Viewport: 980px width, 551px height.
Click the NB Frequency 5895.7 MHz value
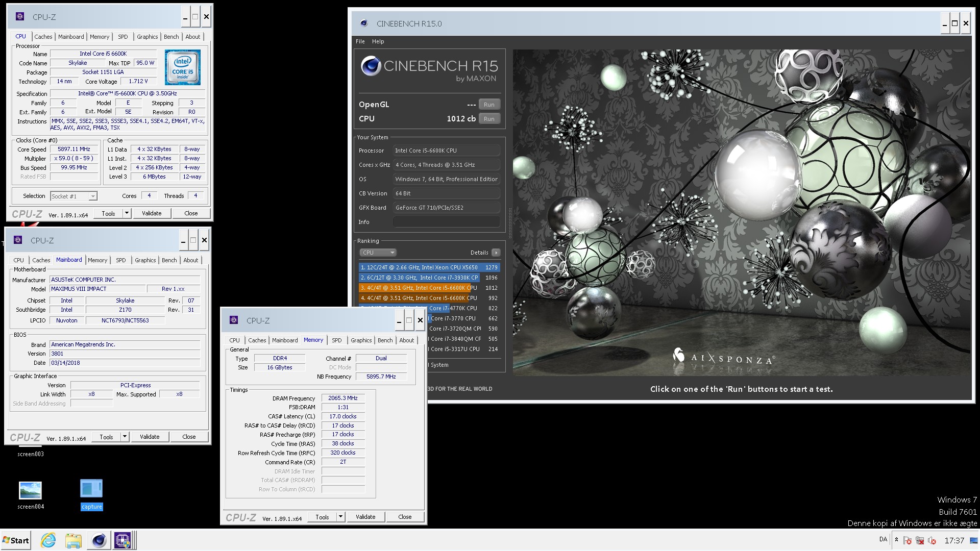click(381, 377)
